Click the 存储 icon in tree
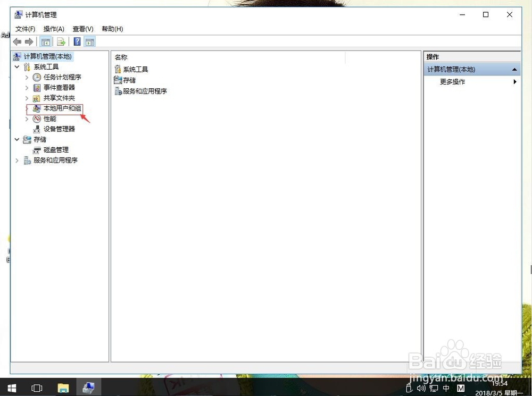This screenshot has width=532, height=396. [27, 139]
